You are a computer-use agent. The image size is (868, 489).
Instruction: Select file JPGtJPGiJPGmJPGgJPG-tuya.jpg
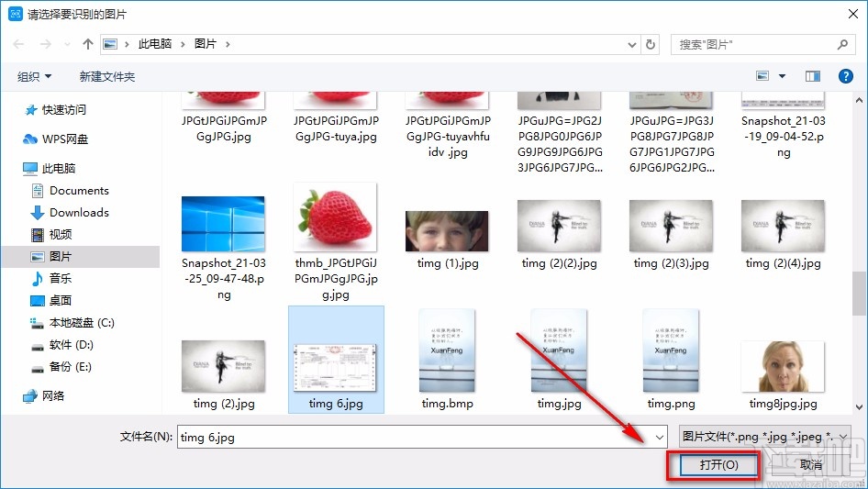[336, 119]
